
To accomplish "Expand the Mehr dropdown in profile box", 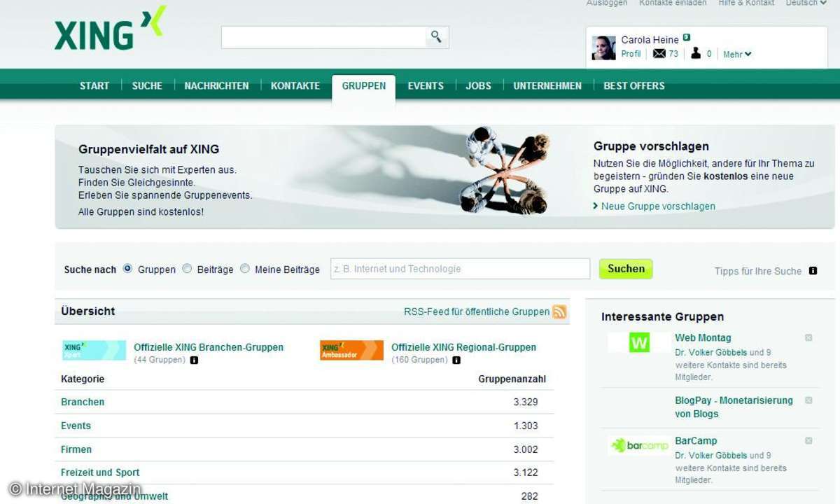I will coord(737,55).
